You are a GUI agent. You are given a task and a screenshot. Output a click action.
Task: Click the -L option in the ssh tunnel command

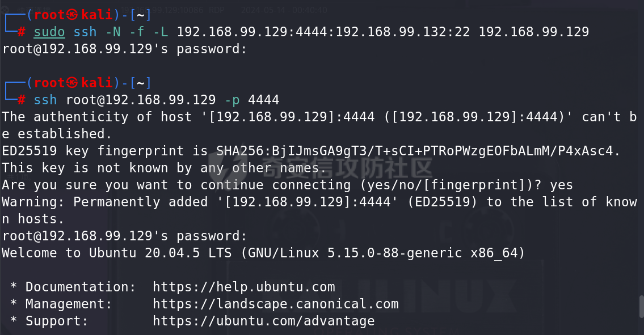pyautogui.click(x=161, y=32)
